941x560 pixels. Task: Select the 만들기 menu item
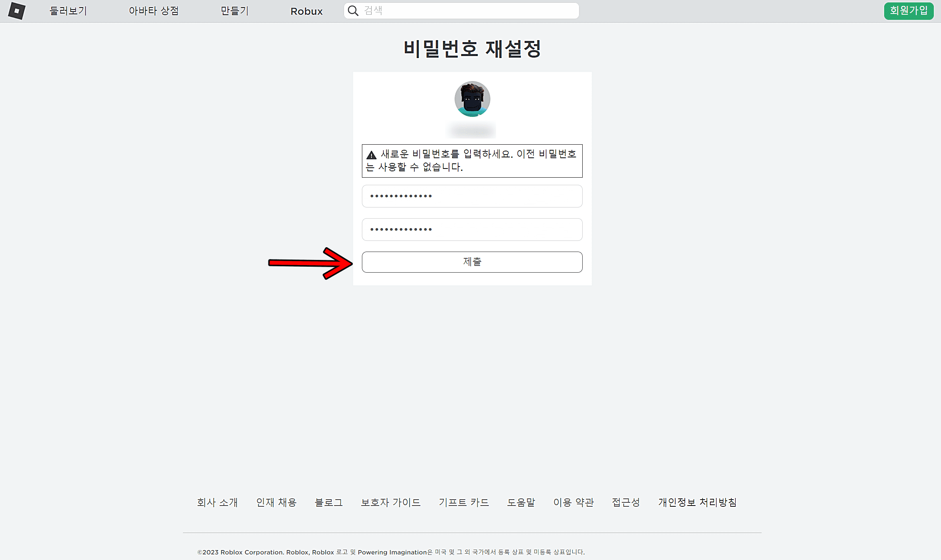coord(234,11)
